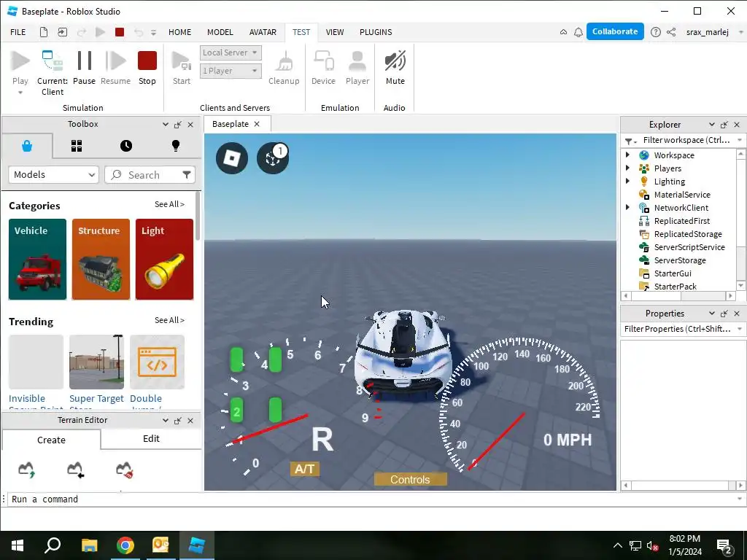Image resolution: width=747 pixels, height=560 pixels.
Task: Open the Explorer panel options chevron
Action: [712, 124]
